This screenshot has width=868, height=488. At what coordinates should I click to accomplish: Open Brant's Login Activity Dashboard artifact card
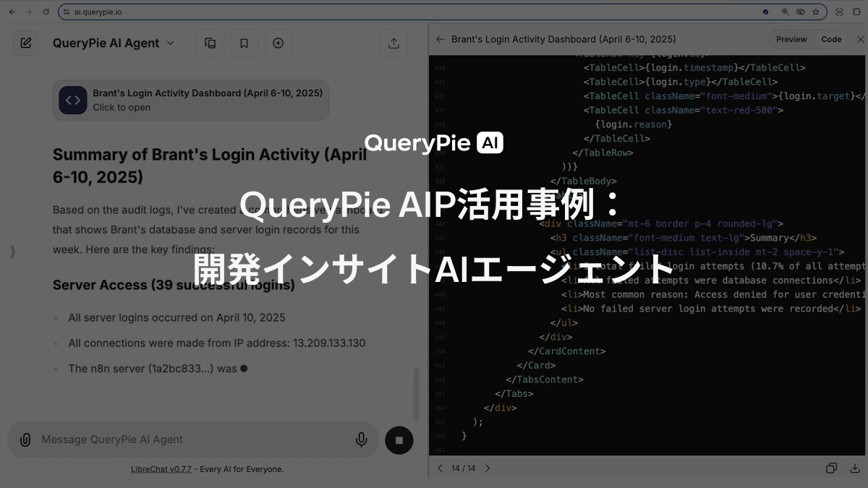191,100
